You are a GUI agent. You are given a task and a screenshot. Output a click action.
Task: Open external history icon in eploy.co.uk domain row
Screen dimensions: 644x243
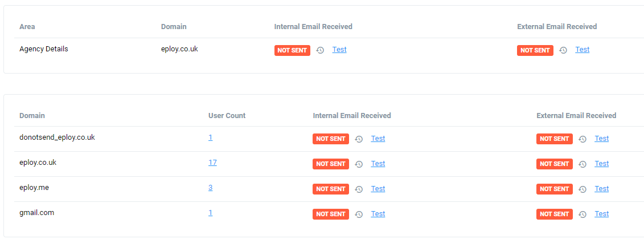[583, 164]
